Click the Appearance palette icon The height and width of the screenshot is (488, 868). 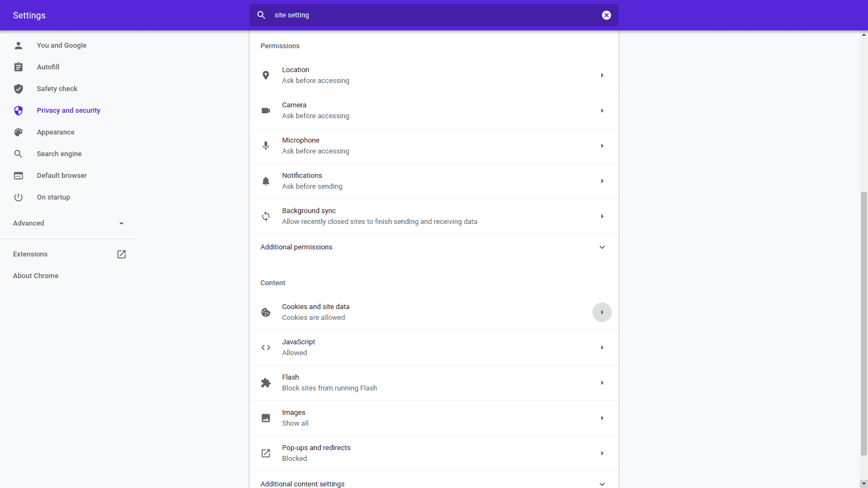[18, 132]
